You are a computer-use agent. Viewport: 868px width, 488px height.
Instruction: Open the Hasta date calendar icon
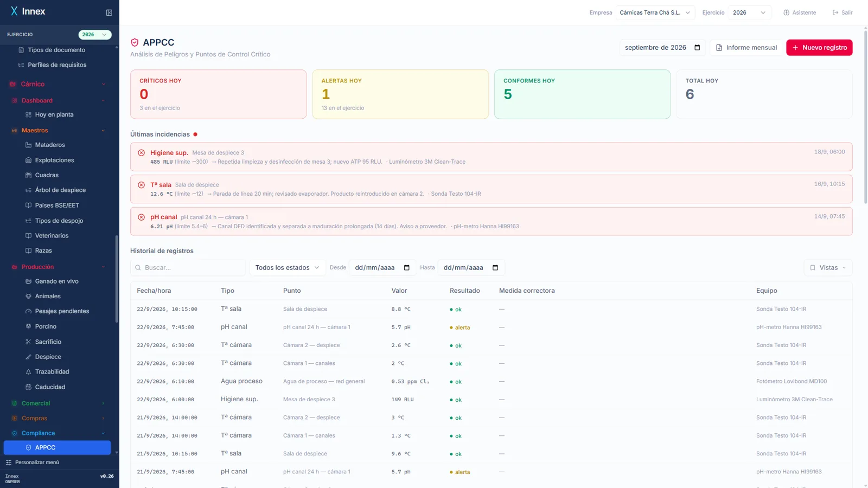(495, 268)
